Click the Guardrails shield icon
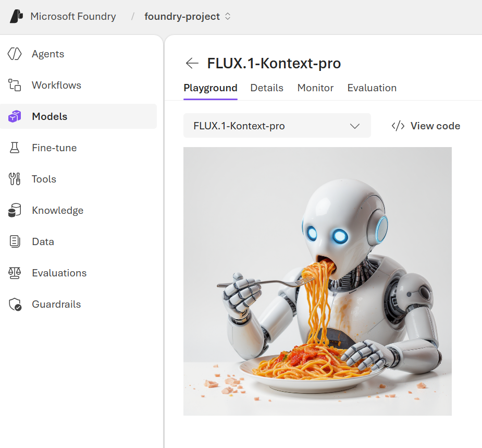482x448 pixels. 13,304
